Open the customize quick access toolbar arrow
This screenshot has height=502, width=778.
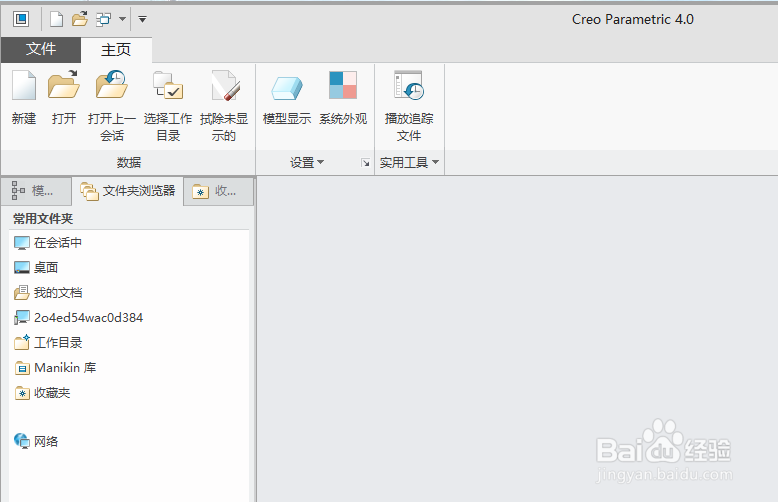click(142, 19)
